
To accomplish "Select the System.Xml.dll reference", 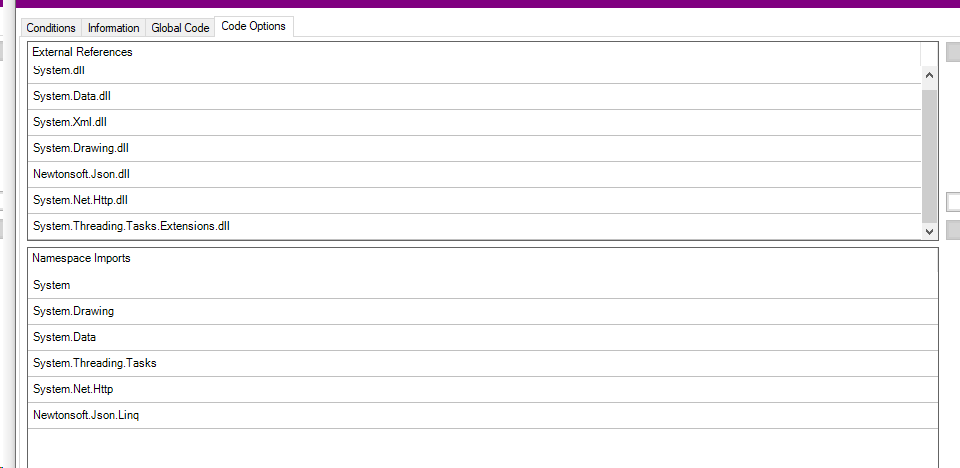I will (474, 123).
